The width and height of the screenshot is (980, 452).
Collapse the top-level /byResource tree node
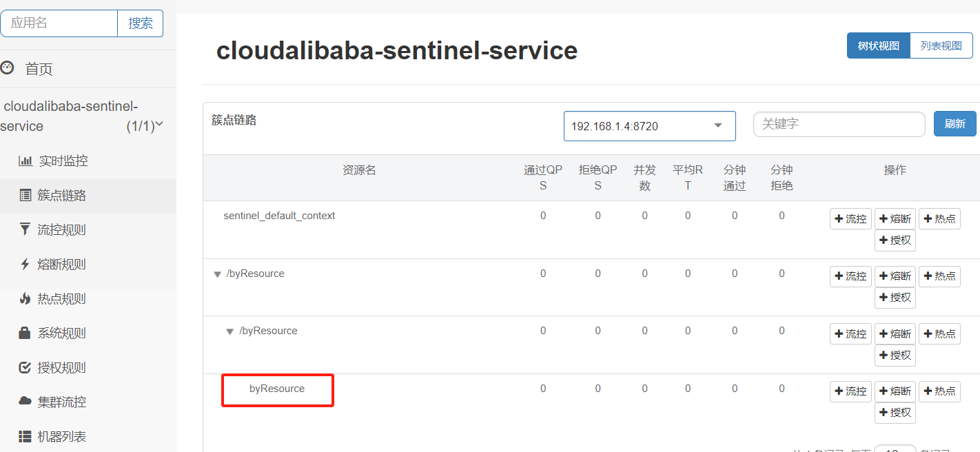click(218, 274)
